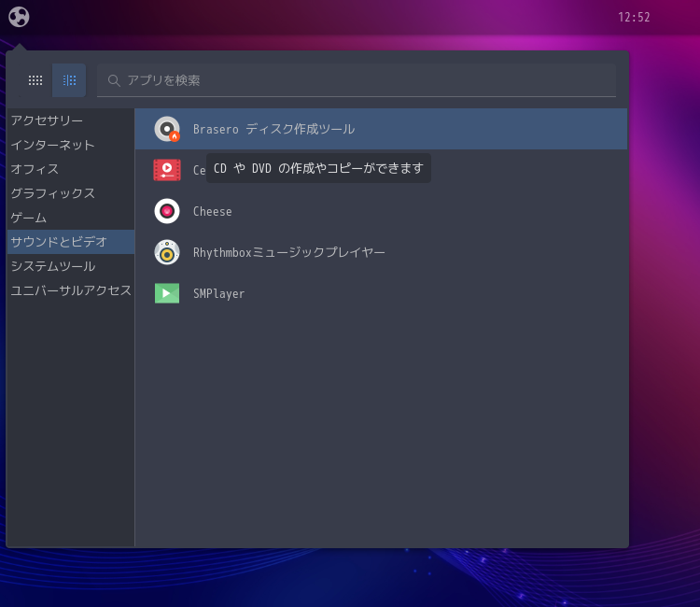Switch to category list view icon
This screenshot has width=700, height=607.
coord(69,80)
